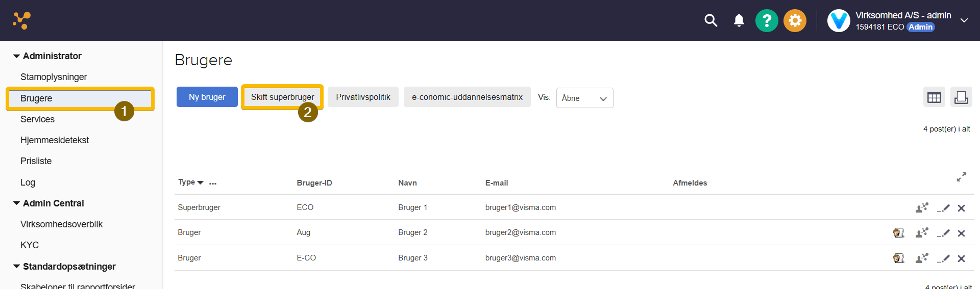Collapse the Administrator menu section
980x289 pixels.
[17, 56]
